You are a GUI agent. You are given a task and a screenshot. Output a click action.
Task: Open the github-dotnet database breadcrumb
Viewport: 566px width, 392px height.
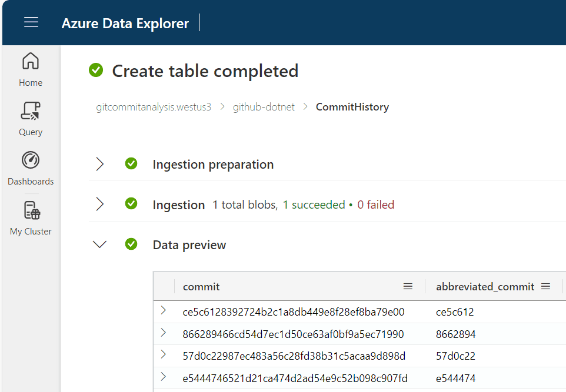[264, 106]
